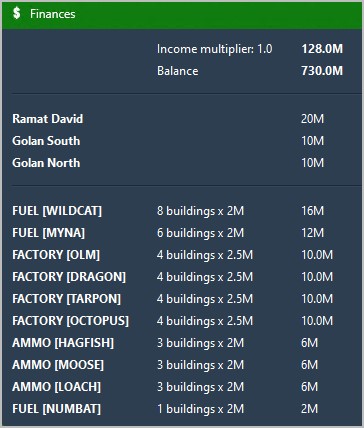Click building count for AMMO [HAGFISH]
Viewport: 364px width, 428px height.
tap(200, 343)
